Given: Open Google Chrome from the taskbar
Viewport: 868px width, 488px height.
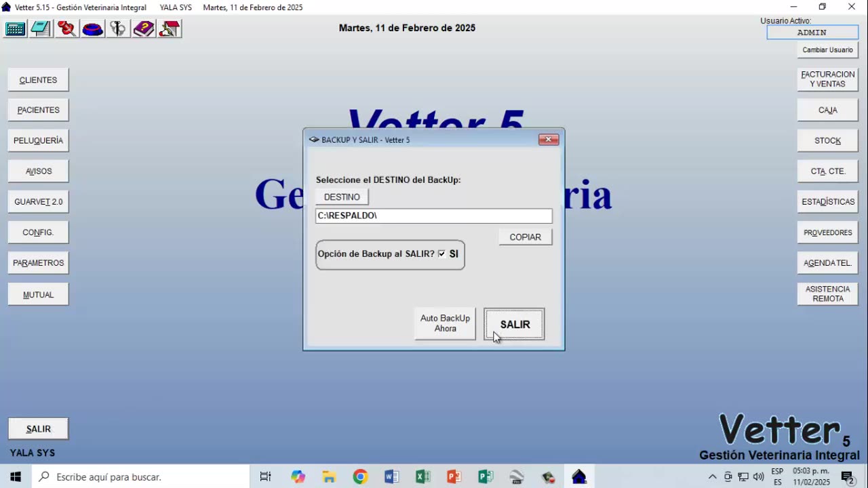Looking at the screenshot, I should click(x=360, y=477).
